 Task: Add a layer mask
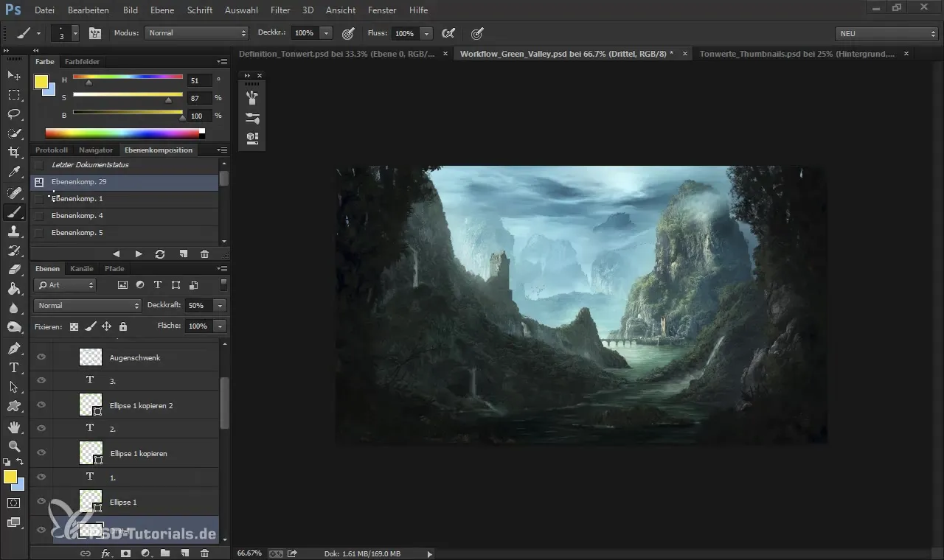click(125, 553)
